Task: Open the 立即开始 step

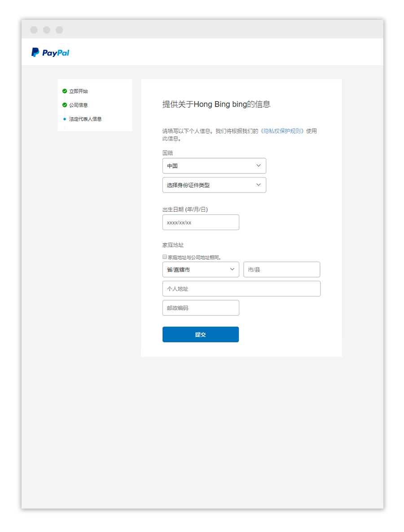Action: pyautogui.click(x=78, y=91)
